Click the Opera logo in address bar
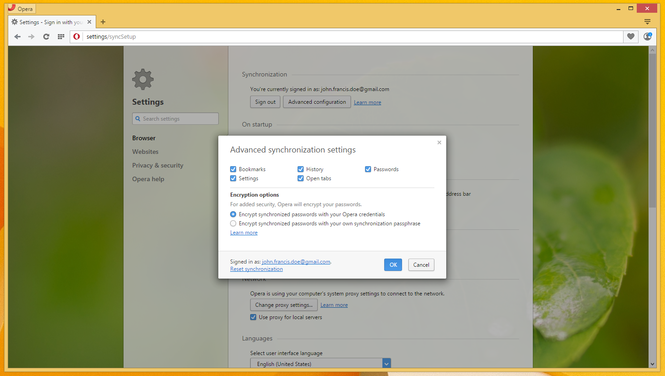665x376 pixels. 76,37
